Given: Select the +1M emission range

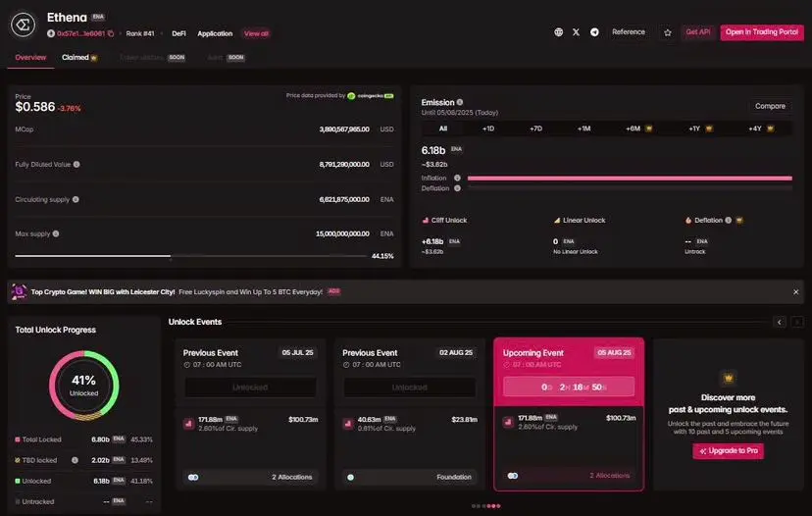Looking at the screenshot, I should point(584,129).
